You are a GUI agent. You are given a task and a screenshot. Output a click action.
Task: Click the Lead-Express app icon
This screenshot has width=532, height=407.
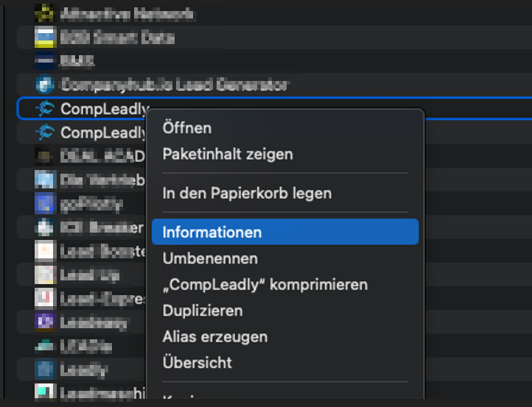[44, 298]
